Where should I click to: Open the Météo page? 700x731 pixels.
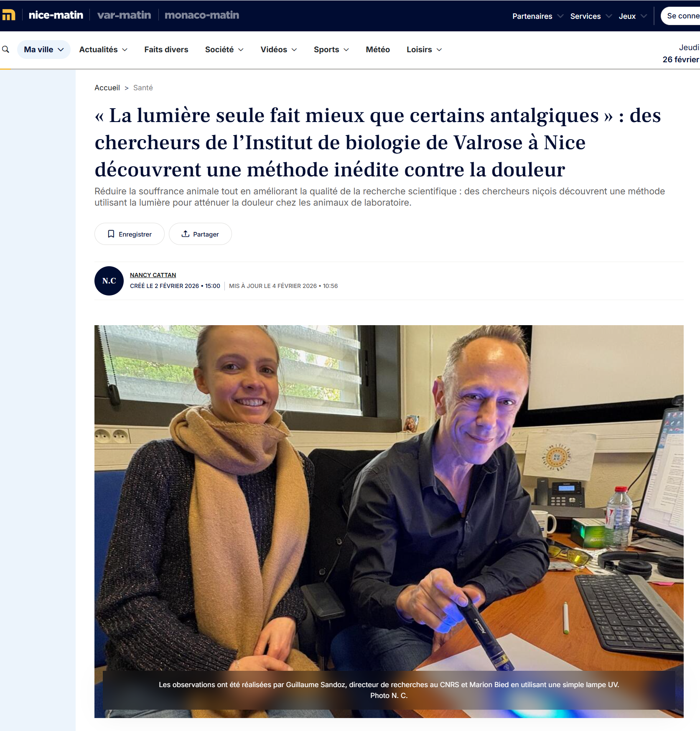tap(378, 49)
